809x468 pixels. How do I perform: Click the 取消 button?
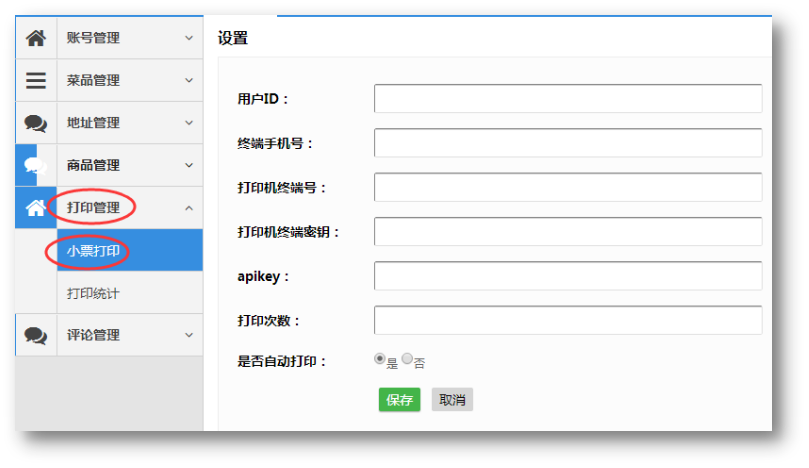452,400
